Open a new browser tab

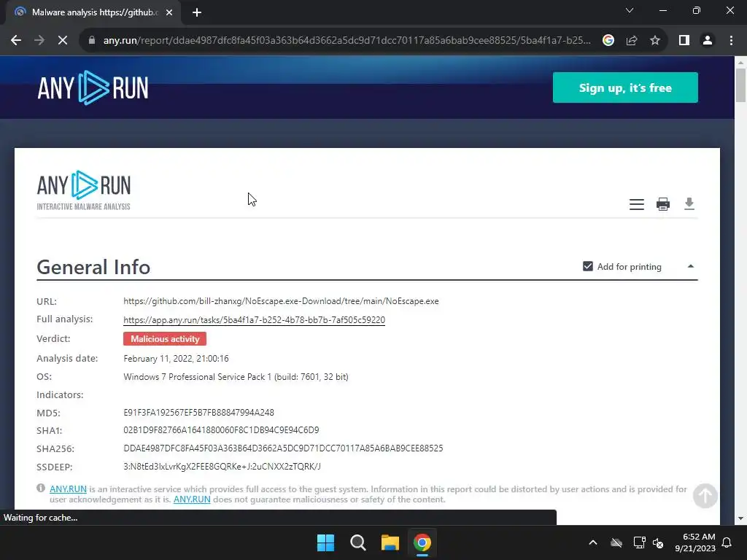pos(197,12)
